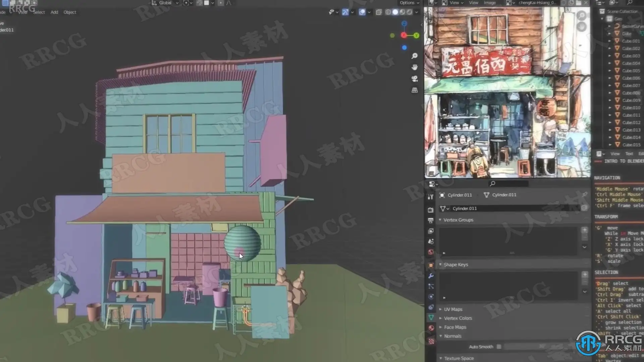Click the zoom magnifier viewport icon
Screen dimensions: 644x362
pos(415,56)
